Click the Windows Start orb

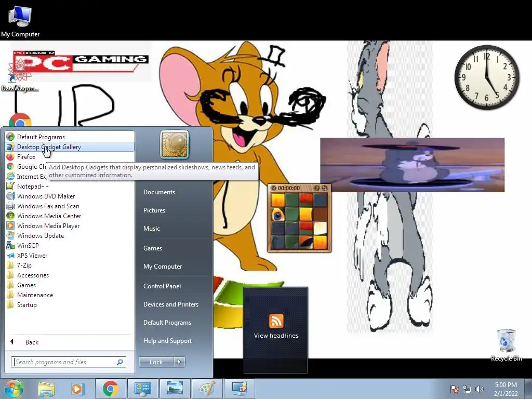click(14, 389)
